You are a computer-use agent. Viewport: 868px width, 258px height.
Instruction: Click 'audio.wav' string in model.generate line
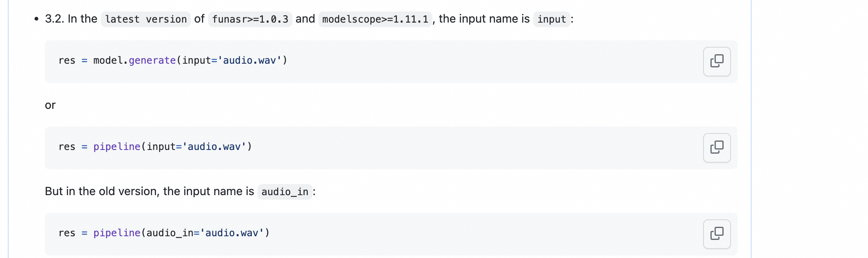249,60
